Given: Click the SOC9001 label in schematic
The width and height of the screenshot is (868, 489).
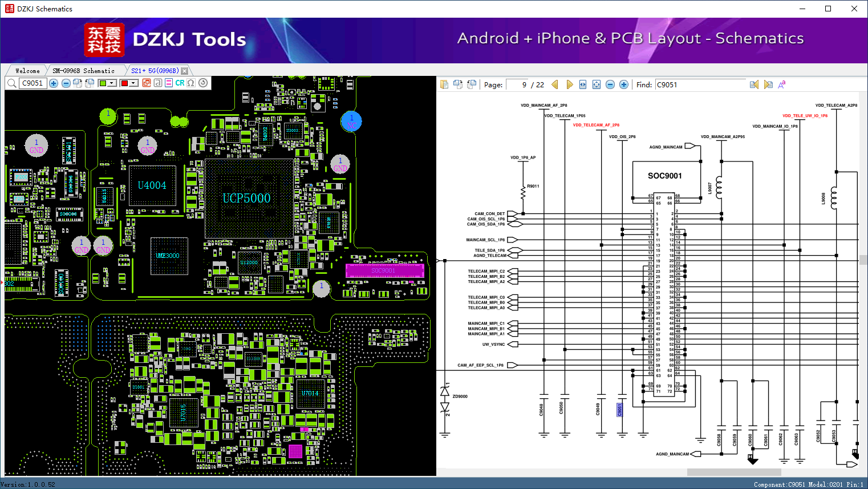Looking at the screenshot, I should (665, 176).
